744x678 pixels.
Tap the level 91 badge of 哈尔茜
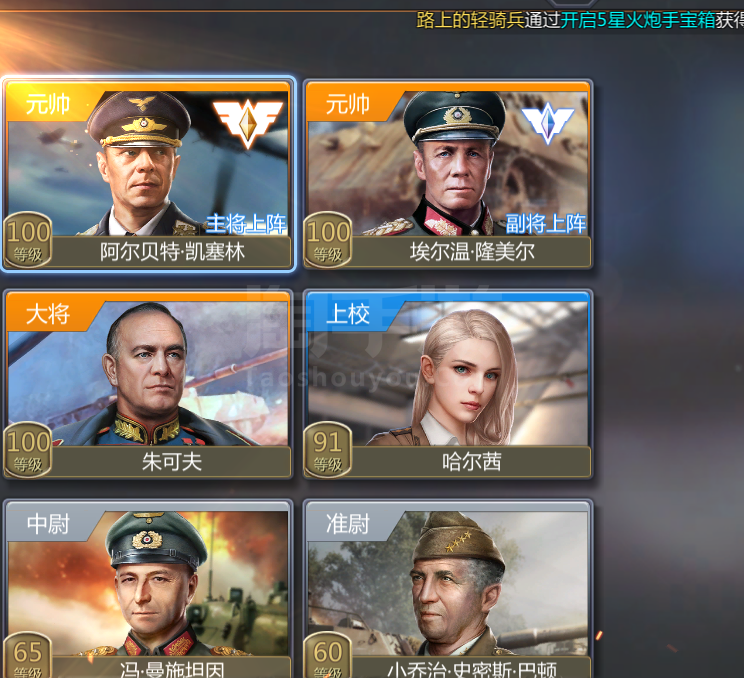328,450
